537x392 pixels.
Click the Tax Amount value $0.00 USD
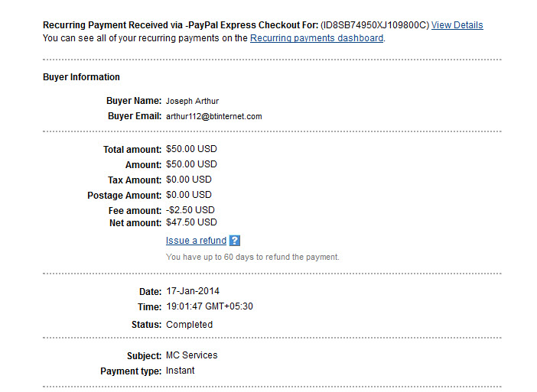(x=189, y=180)
